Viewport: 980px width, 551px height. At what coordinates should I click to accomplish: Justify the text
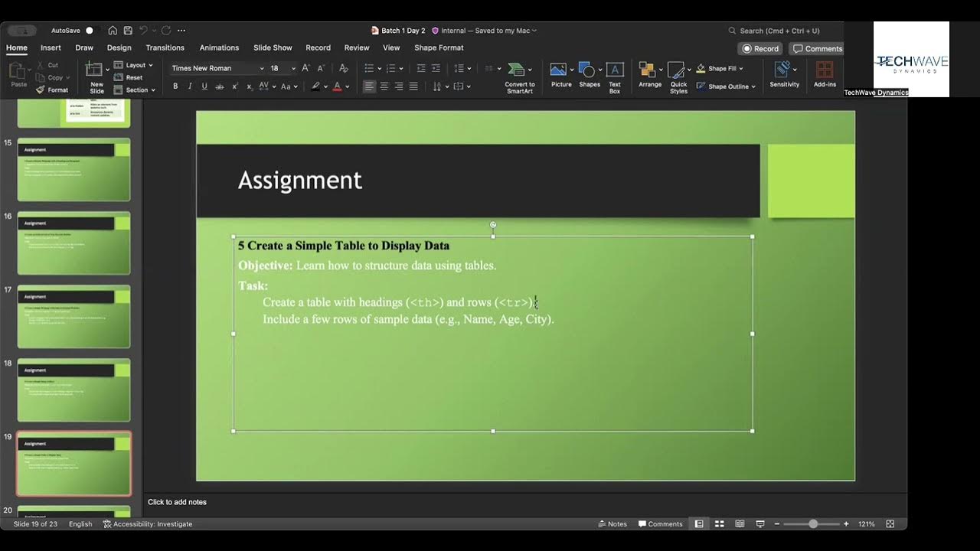(413, 86)
